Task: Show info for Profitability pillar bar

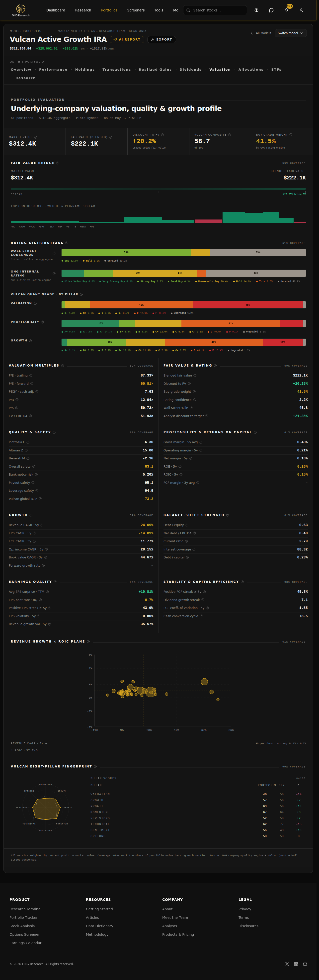Action: pos(42,322)
